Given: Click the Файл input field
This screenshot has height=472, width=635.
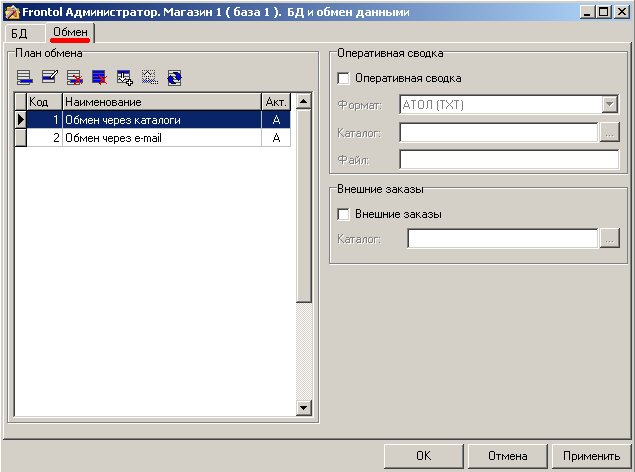Looking at the screenshot, I should click(x=509, y=159).
